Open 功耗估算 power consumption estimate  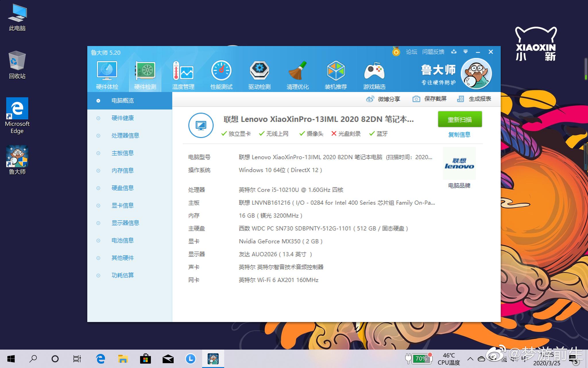[123, 275]
